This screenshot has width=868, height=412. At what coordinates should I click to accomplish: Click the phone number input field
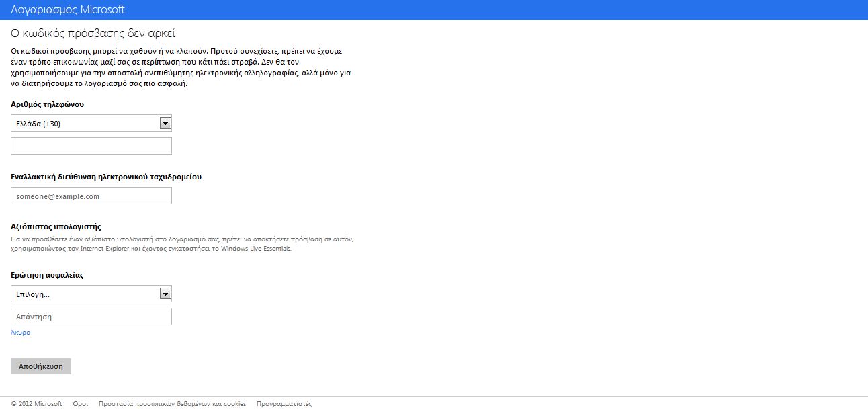tap(91, 146)
